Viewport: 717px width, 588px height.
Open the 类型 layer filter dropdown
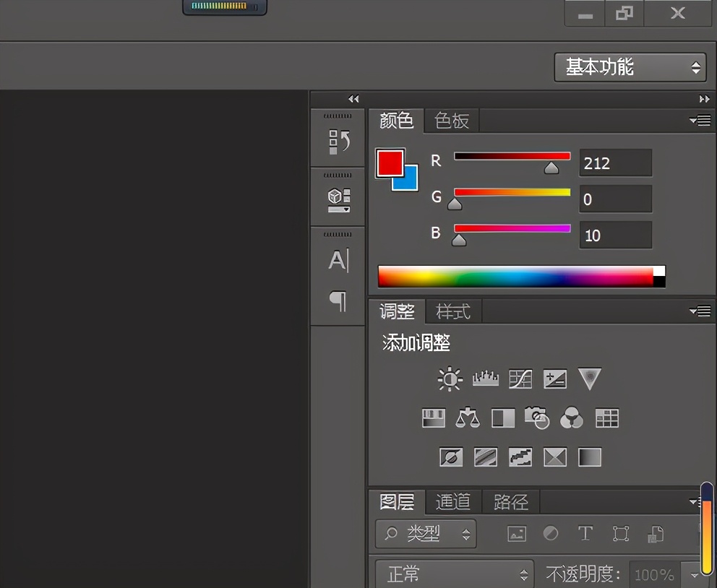[425, 533]
